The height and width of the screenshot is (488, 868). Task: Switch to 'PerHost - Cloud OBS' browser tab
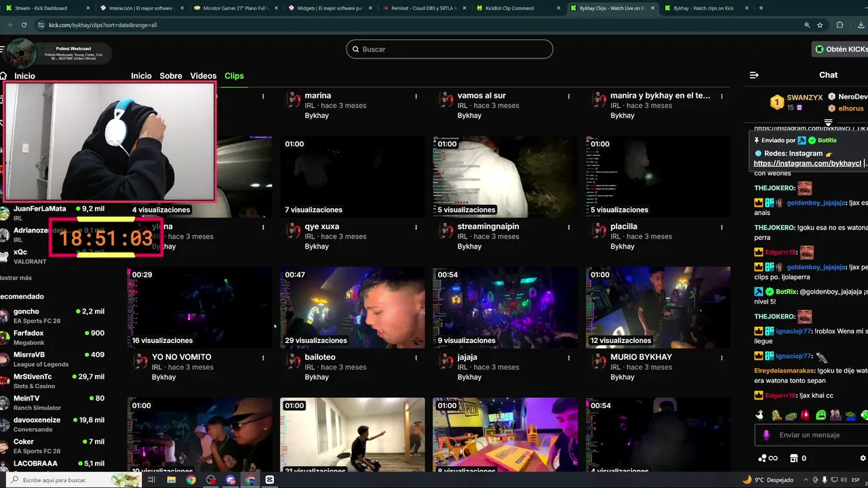[422, 8]
